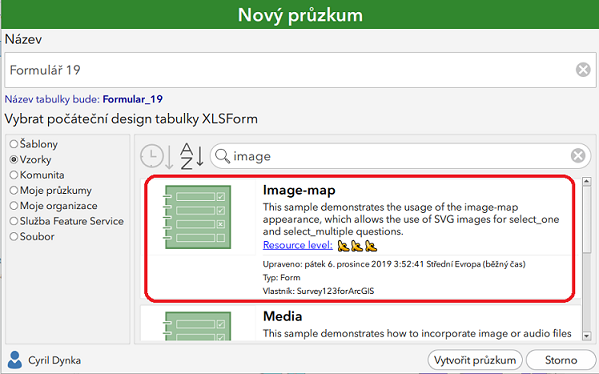Screen dimensions: 599x374
Task: Click the magnifier search icon
Action: (222, 156)
